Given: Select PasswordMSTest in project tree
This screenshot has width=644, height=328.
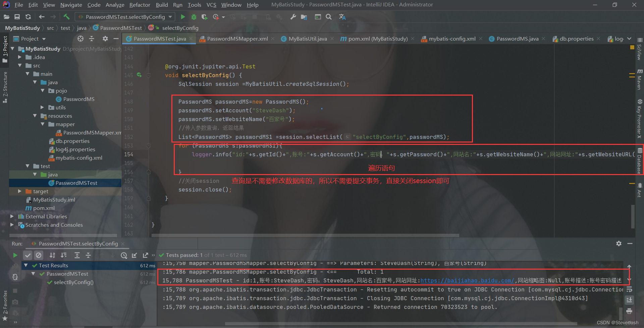Looking at the screenshot, I should pyautogui.click(x=76, y=183).
